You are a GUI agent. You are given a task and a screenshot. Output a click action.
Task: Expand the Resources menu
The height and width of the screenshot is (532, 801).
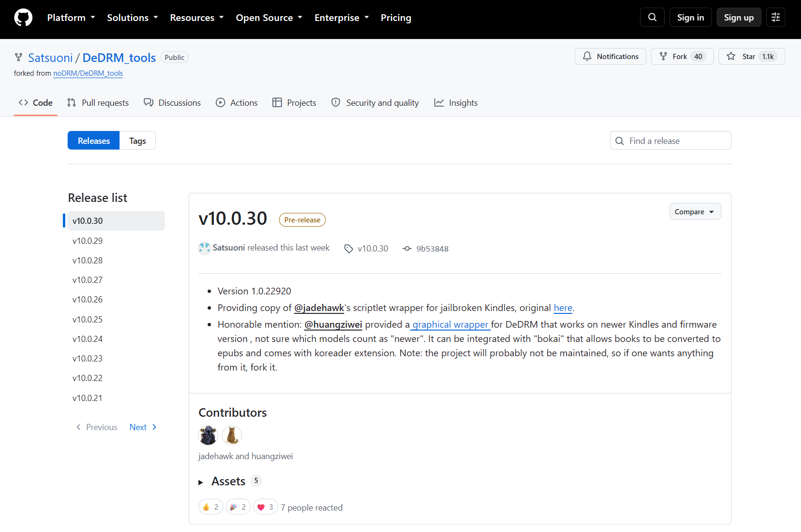pyautogui.click(x=197, y=18)
